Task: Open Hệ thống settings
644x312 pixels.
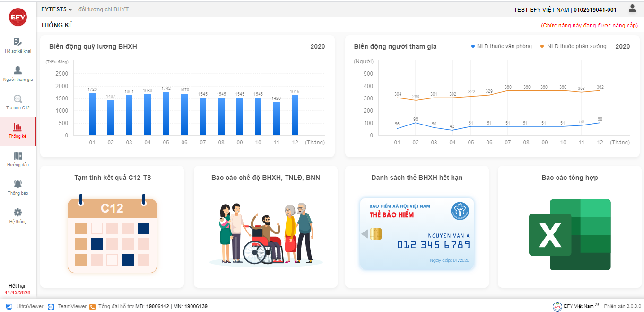Action: [x=17, y=215]
